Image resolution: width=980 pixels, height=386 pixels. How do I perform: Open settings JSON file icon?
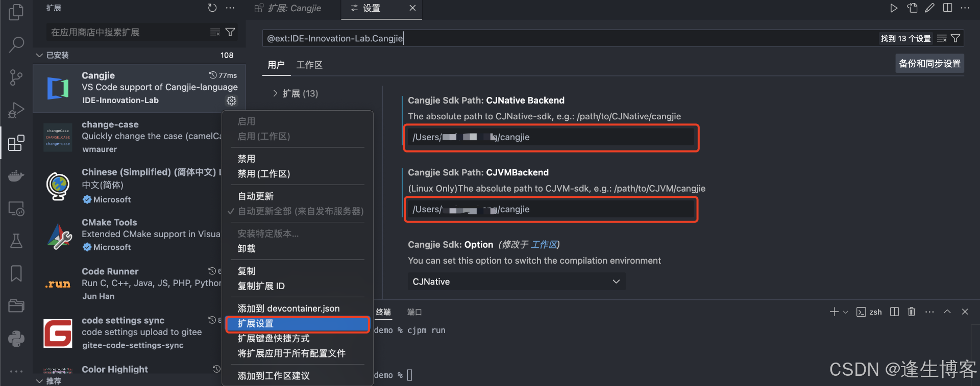click(x=912, y=8)
